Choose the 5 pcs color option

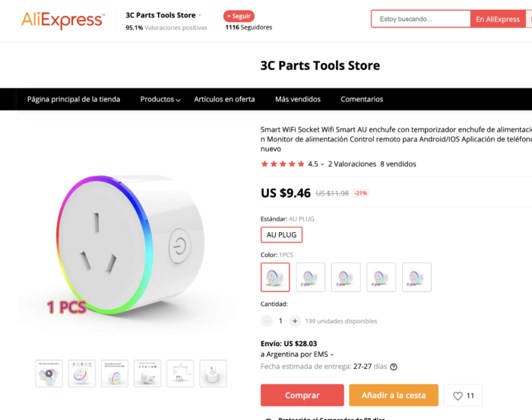[x=416, y=277]
